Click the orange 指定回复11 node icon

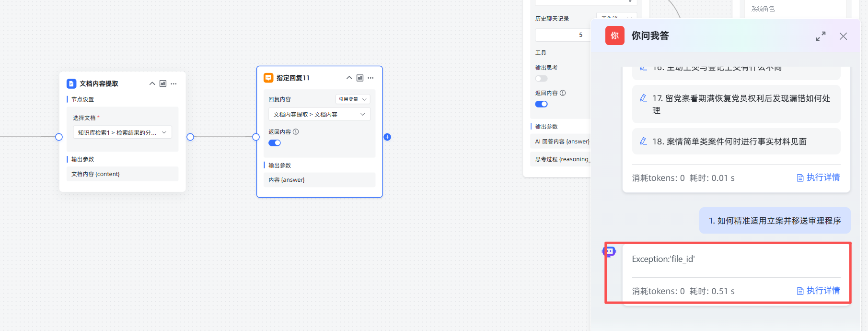[268, 78]
